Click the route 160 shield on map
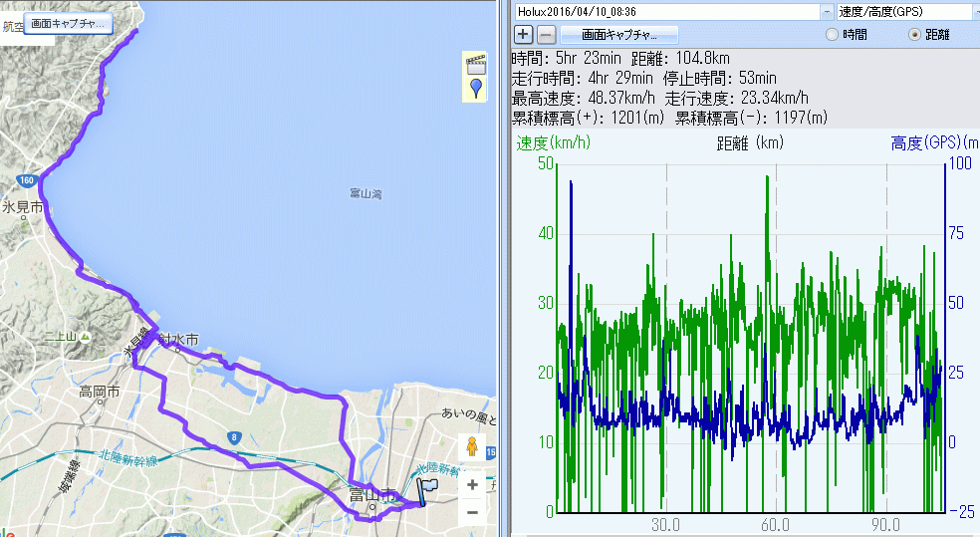 pos(27,180)
